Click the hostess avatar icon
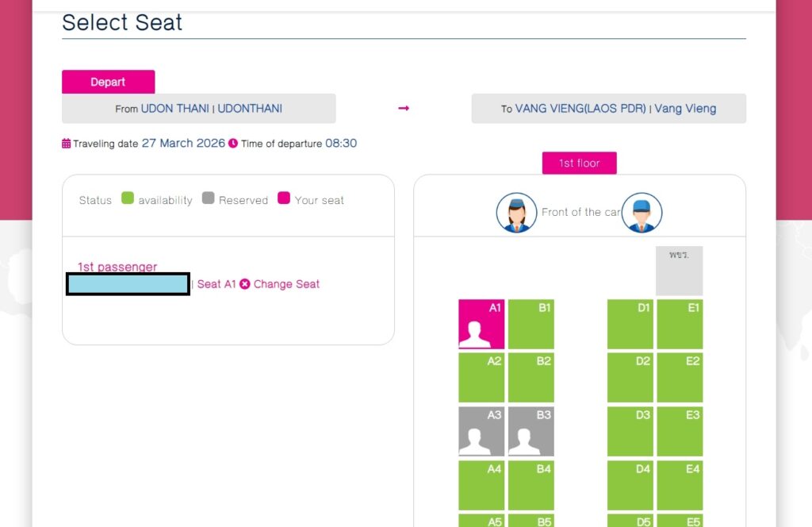 click(x=516, y=213)
